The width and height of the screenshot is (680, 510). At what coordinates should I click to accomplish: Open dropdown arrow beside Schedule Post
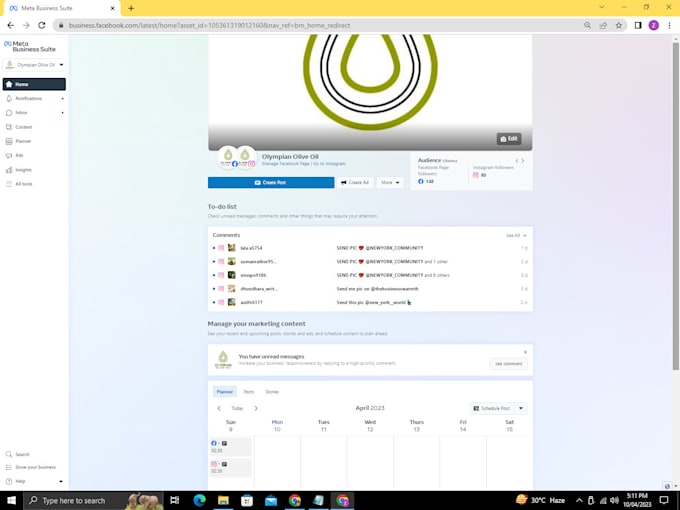(521, 408)
